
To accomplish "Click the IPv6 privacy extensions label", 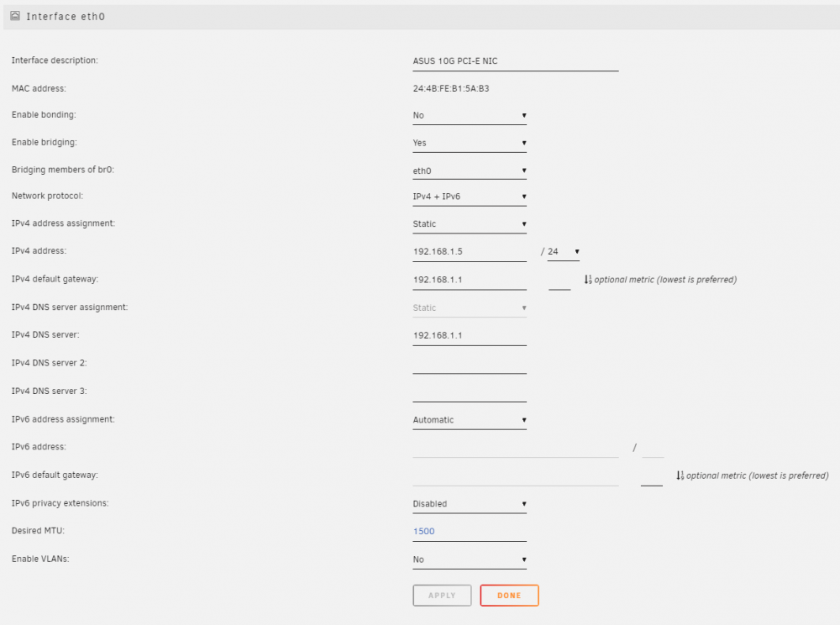I will coord(60,503).
